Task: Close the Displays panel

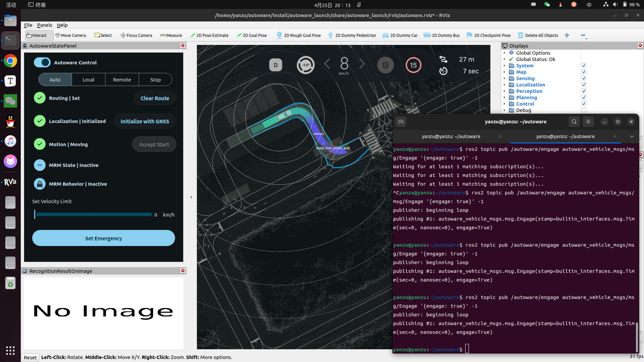Action: pos(640,45)
